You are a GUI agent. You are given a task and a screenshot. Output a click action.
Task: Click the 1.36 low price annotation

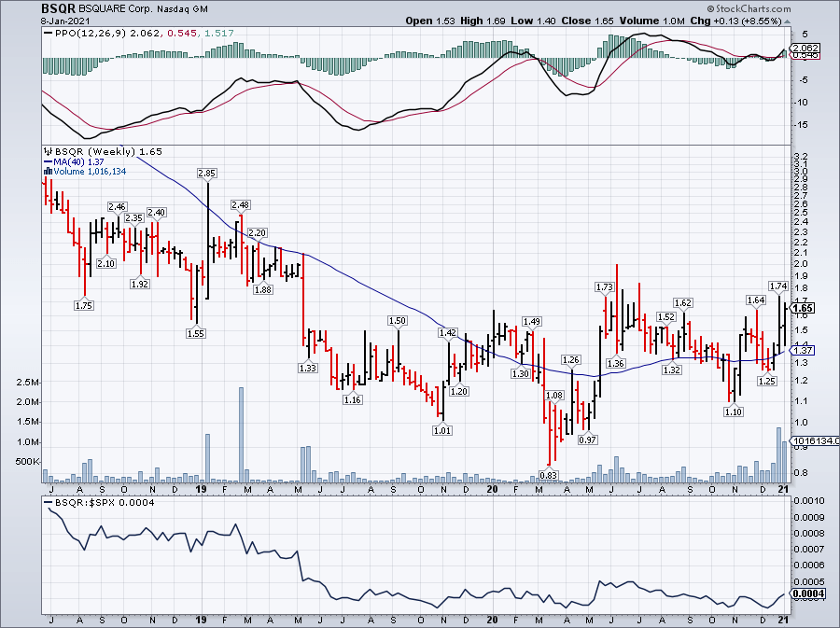616,364
